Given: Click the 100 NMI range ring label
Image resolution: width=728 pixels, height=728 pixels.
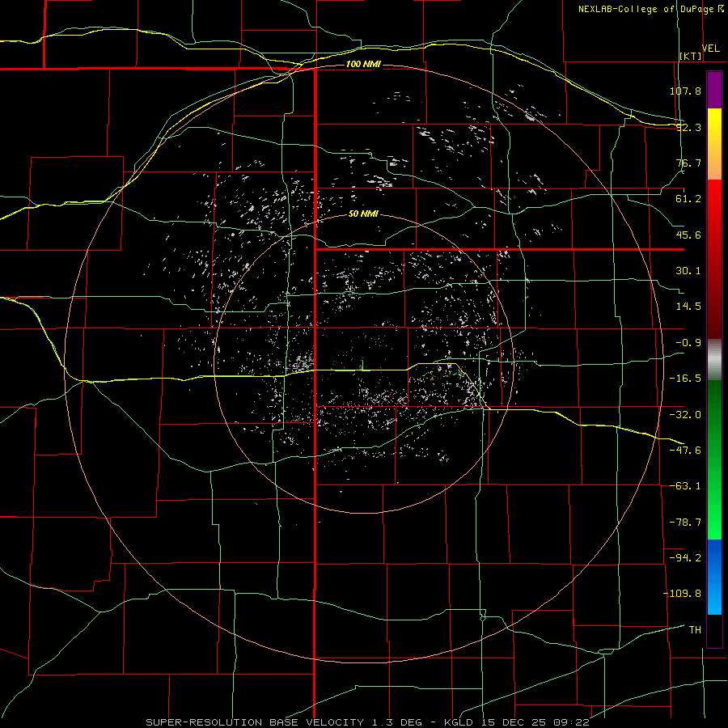Looking at the screenshot, I should 363,64.
